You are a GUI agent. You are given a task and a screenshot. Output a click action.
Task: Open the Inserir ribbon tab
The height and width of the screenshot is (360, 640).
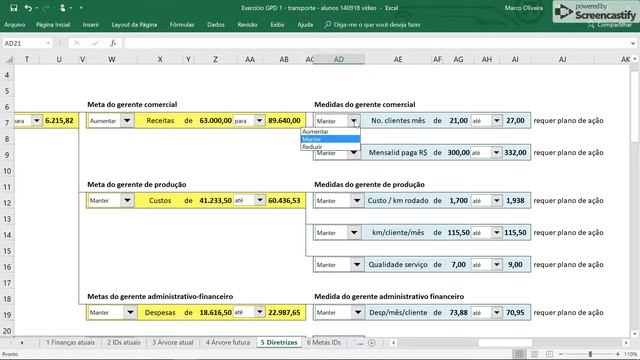(x=91, y=24)
